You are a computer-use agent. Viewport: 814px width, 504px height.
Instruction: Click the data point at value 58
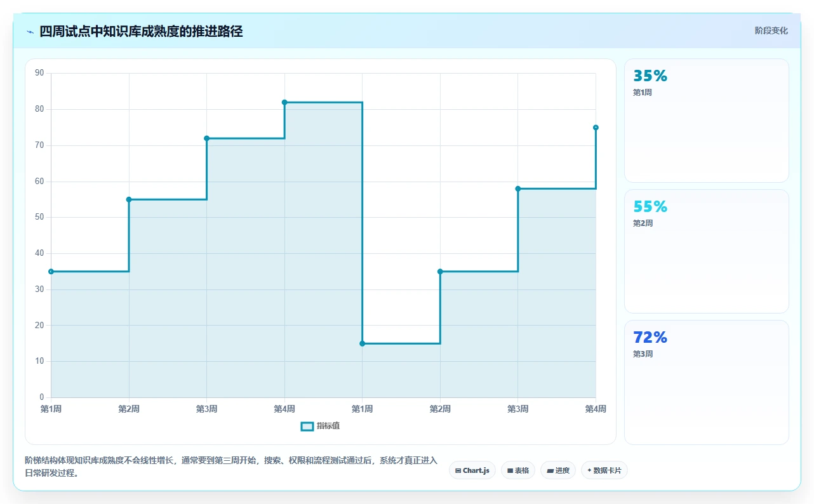pyautogui.click(x=518, y=189)
